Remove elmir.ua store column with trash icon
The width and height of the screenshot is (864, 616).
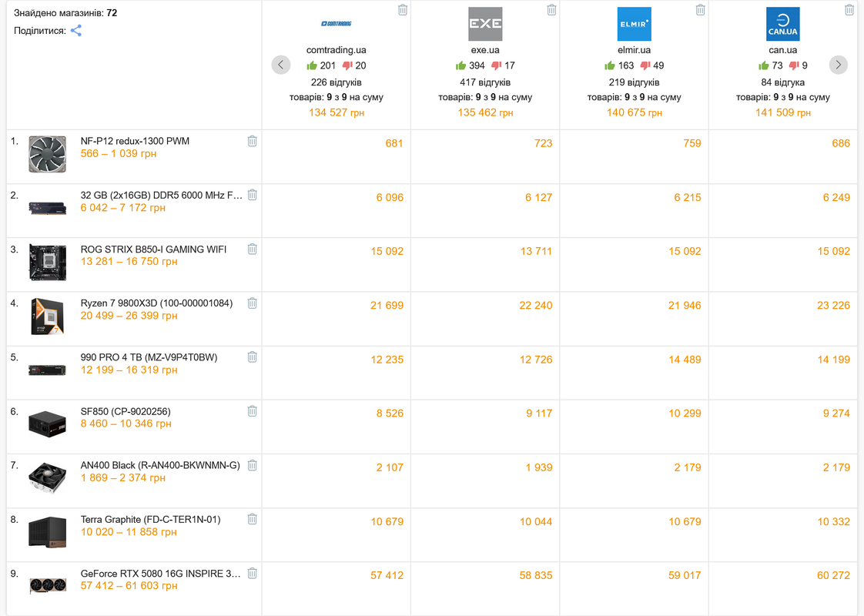[700, 10]
